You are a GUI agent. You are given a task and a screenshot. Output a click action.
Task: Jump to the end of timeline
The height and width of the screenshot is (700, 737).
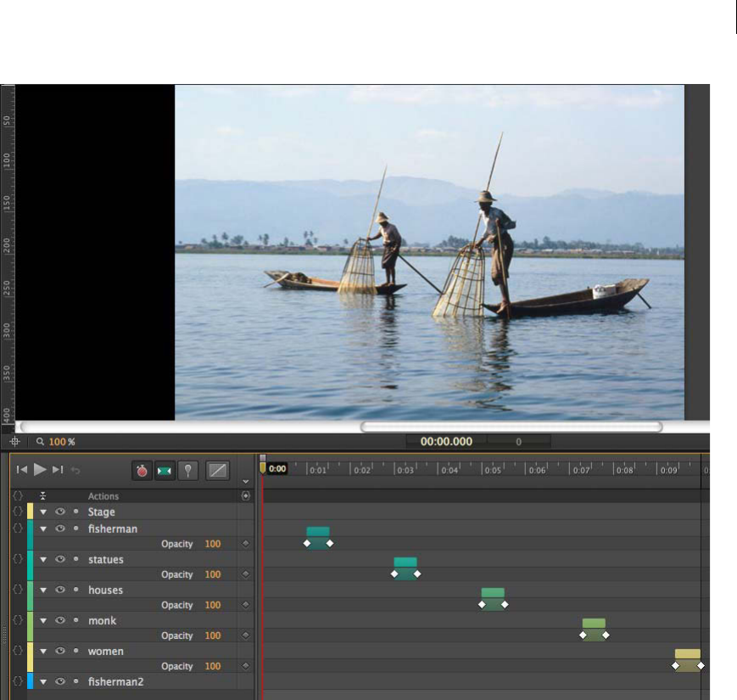pyautogui.click(x=58, y=470)
